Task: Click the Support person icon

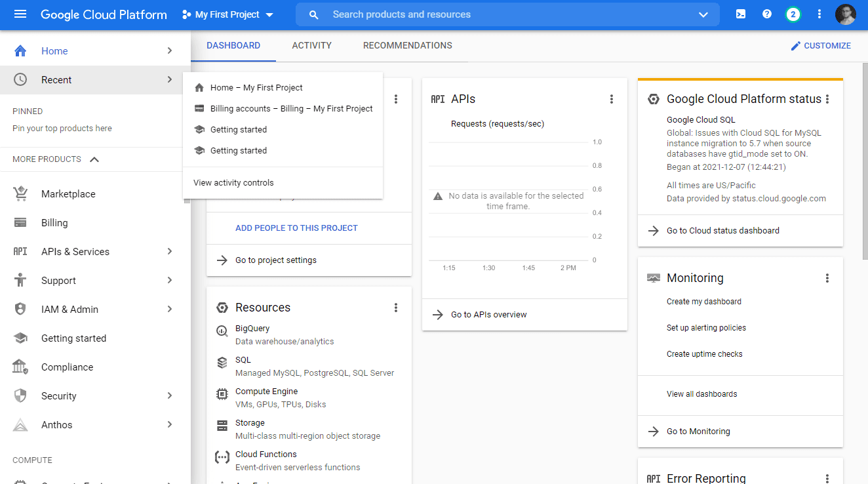Action: coord(20,280)
